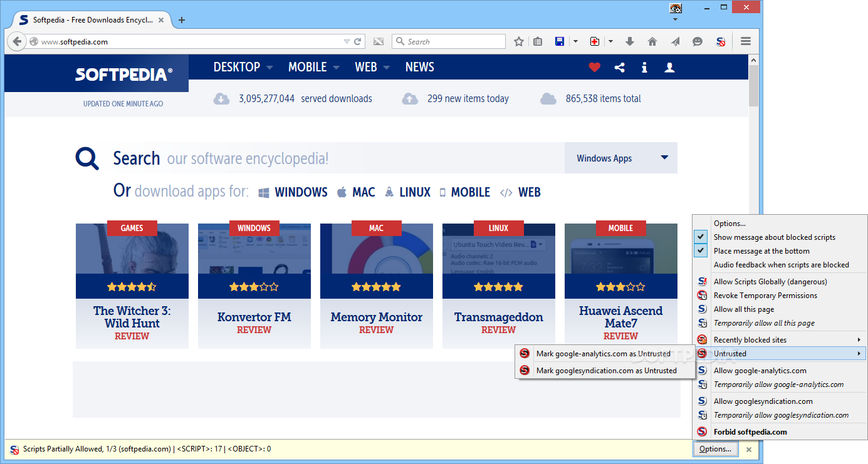868x464 pixels.
Task: Choose Temporarily allow googlesyndication.com
Action: click(x=780, y=415)
